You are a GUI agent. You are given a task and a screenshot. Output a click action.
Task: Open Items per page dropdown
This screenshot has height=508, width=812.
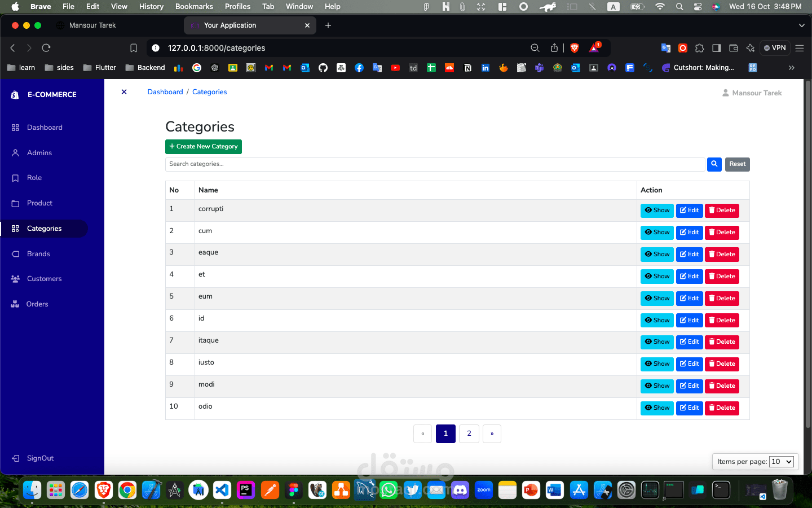782,462
